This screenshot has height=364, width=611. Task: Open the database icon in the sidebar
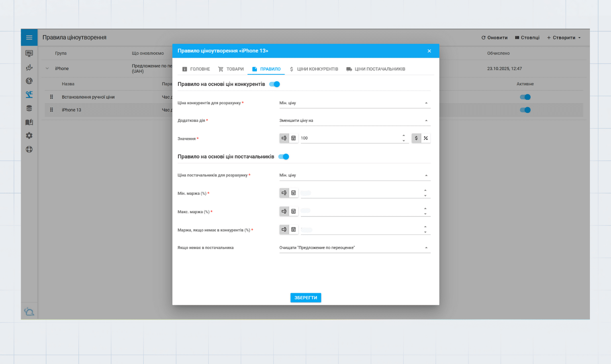point(29,108)
